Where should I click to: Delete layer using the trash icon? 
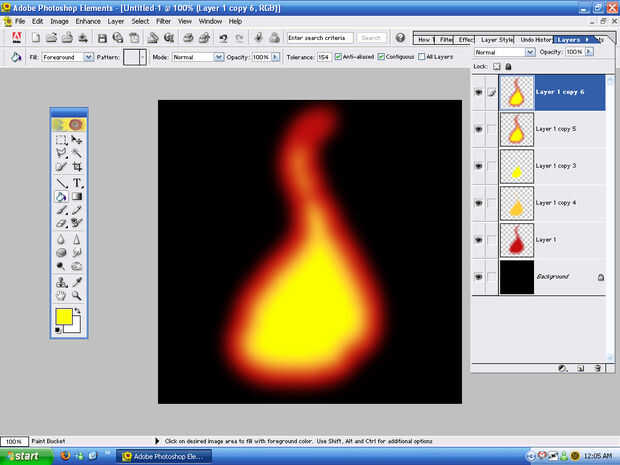[597, 368]
